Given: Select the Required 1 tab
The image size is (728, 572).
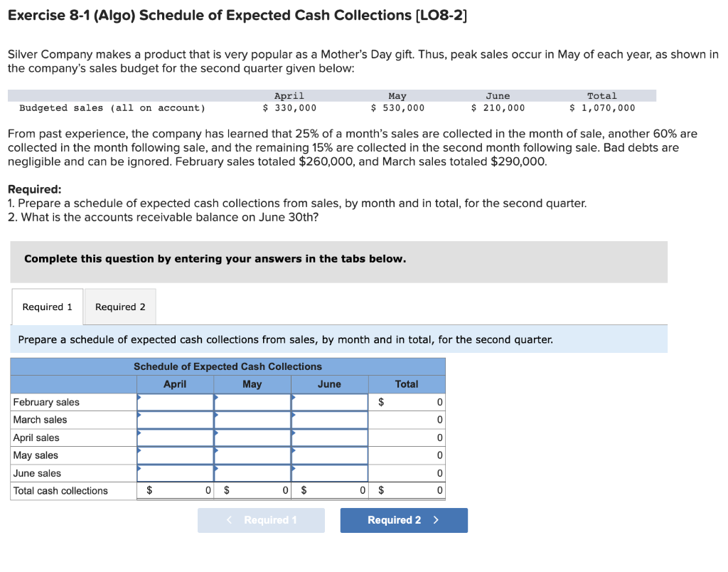Looking at the screenshot, I should click(46, 307).
